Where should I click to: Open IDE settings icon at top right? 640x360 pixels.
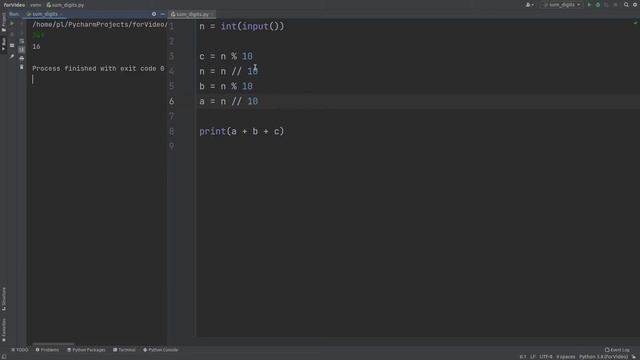[x=635, y=5]
